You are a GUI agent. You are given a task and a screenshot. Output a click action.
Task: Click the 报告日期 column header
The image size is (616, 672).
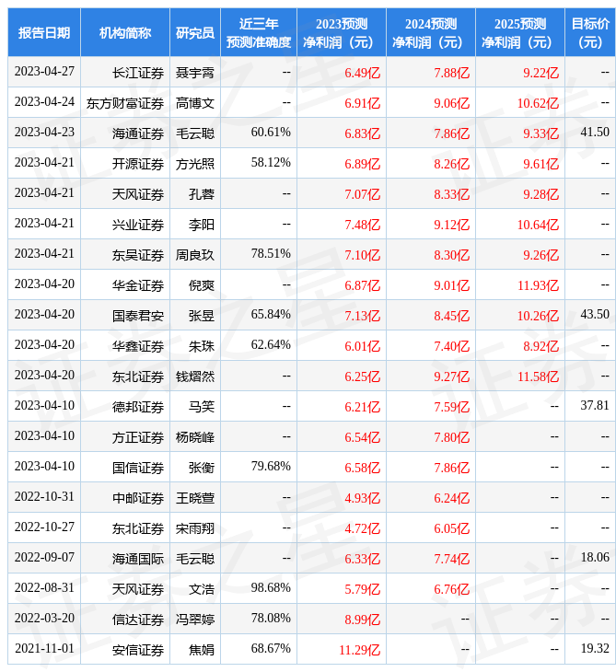pos(43,32)
